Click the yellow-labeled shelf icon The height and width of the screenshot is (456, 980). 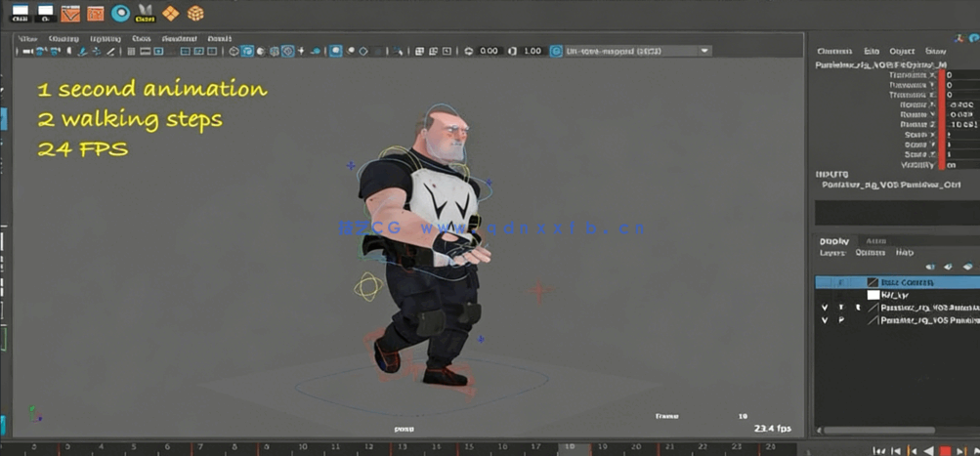[x=145, y=13]
